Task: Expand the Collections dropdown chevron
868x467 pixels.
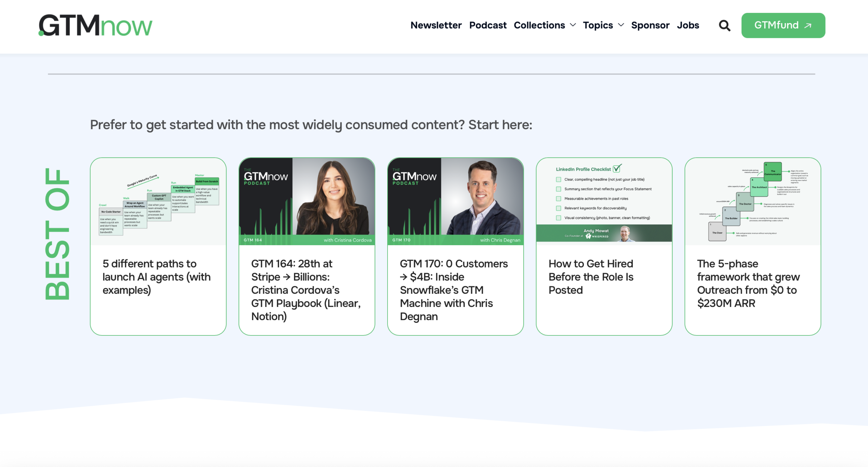Action: pos(573,25)
